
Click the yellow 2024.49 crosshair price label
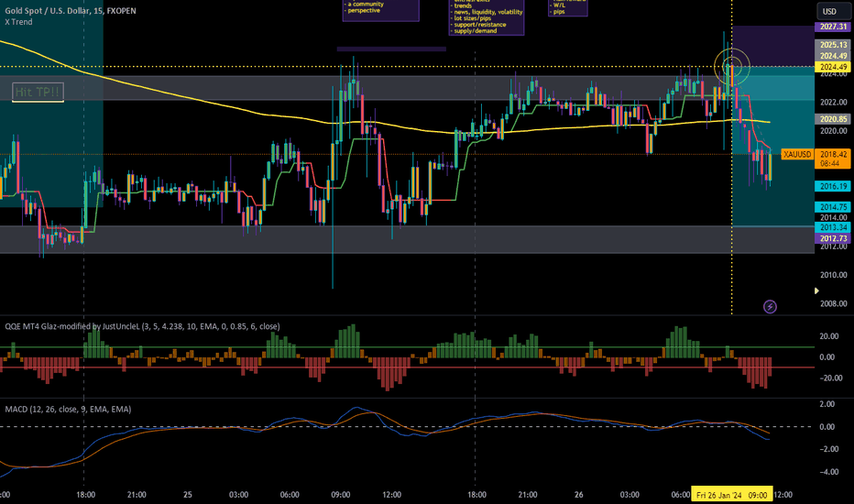tap(833, 67)
